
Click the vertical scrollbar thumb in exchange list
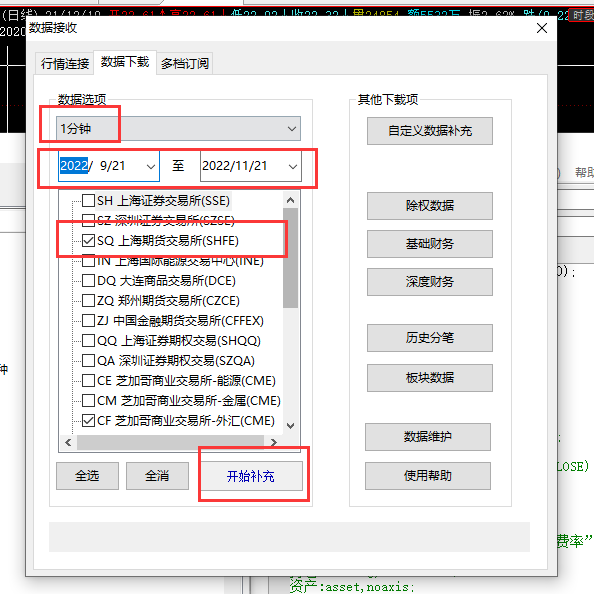coord(291,258)
